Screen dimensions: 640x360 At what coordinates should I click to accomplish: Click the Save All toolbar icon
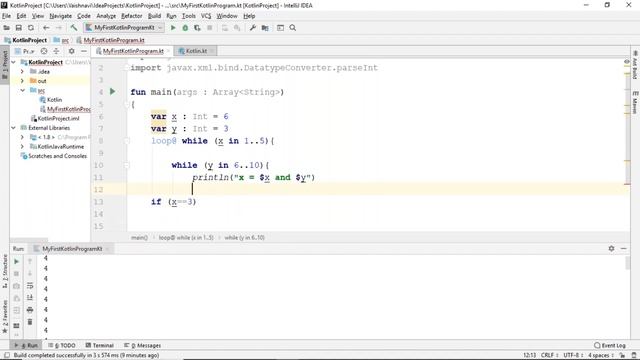tap(19, 28)
